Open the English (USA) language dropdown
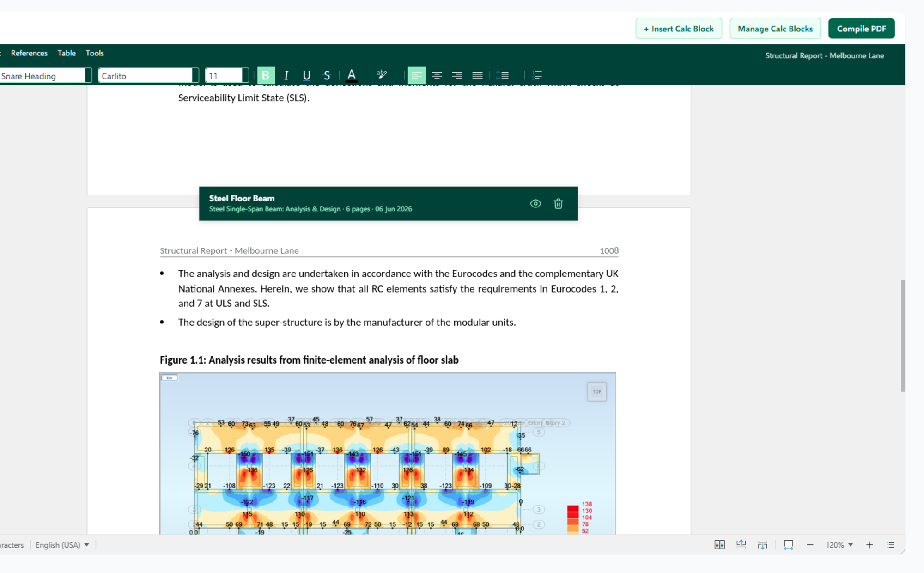This screenshot has width=924, height=573. coord(62,545)
